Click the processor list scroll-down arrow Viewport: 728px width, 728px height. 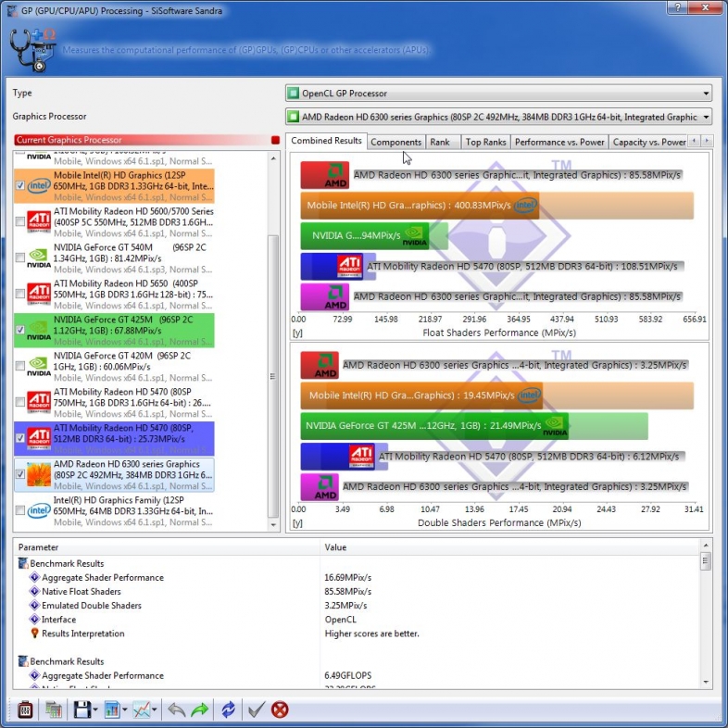[273, 524]
